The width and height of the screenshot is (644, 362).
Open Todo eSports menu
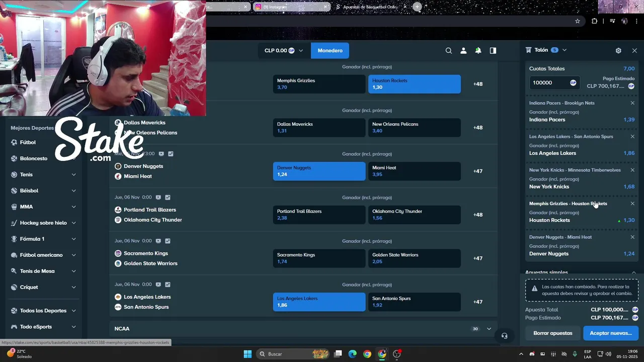[36, 327]
